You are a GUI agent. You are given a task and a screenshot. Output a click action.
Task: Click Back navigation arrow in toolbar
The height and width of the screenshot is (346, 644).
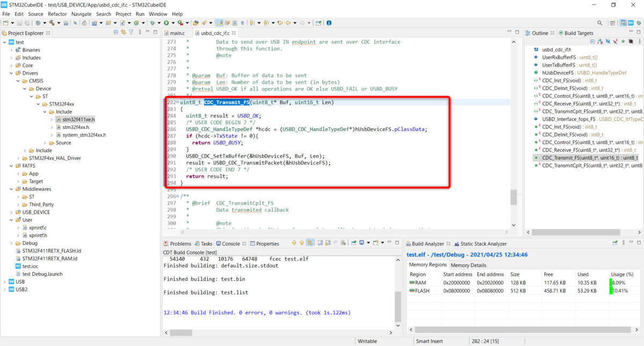point(288,23)
